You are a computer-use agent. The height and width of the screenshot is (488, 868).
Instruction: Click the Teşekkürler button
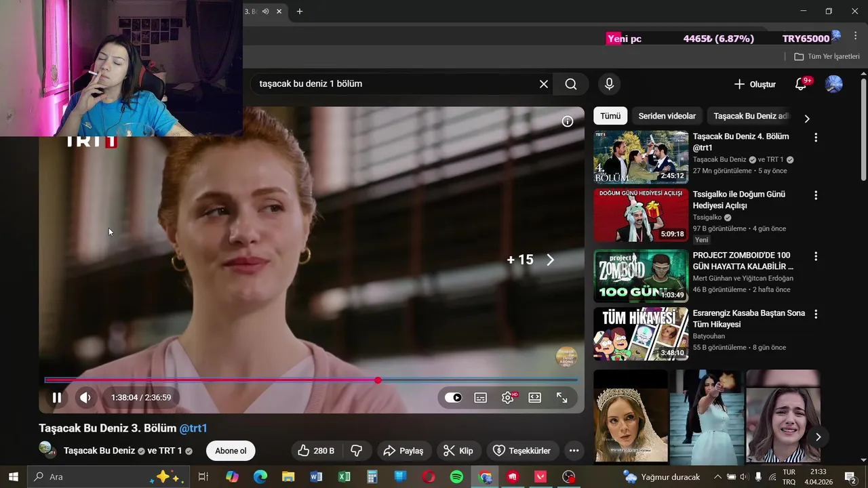[521, 451]
